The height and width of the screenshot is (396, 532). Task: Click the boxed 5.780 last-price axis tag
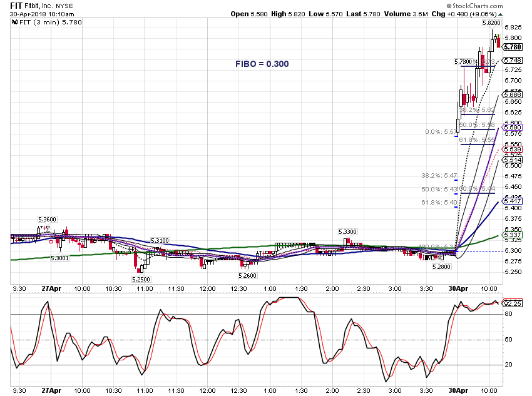click(x=513, y=47)
